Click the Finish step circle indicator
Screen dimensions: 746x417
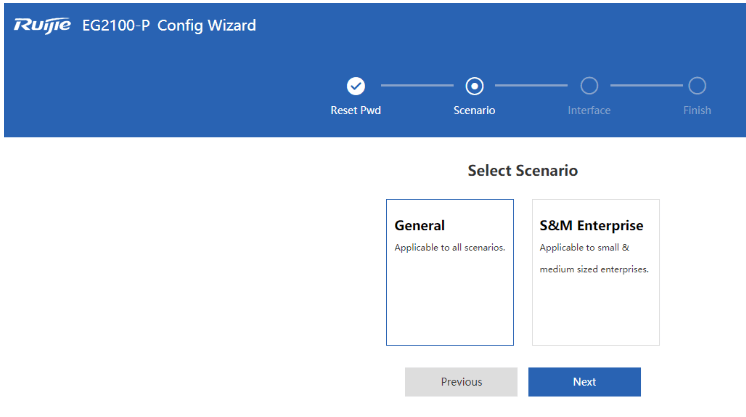click(x=697, y=86)
